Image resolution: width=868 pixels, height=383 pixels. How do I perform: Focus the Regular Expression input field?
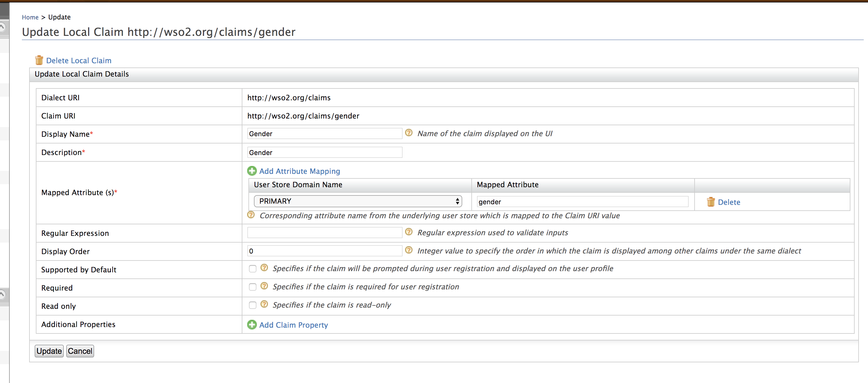point(325,233)
